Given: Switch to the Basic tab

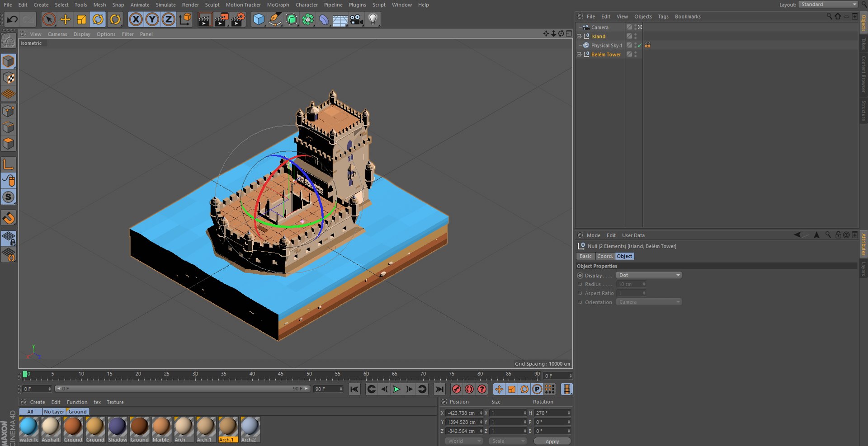Looking at the screenshot, I should [x=585, y=256].
